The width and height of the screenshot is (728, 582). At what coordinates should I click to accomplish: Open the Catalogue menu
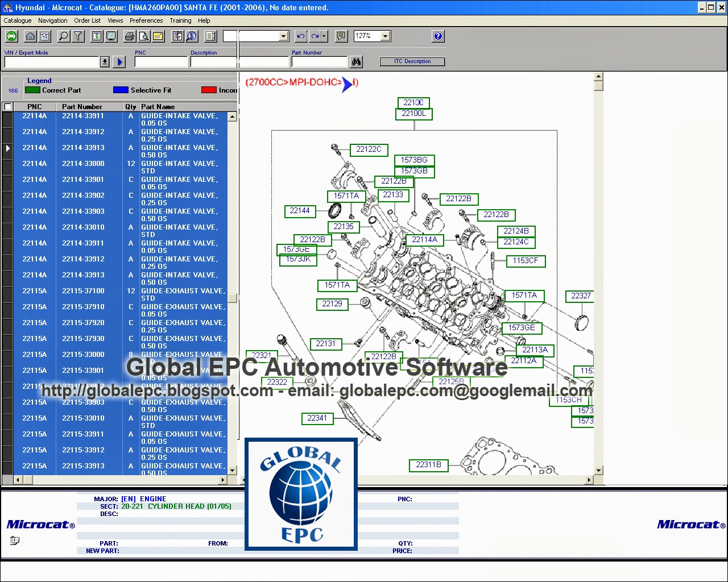pos(16,20)
